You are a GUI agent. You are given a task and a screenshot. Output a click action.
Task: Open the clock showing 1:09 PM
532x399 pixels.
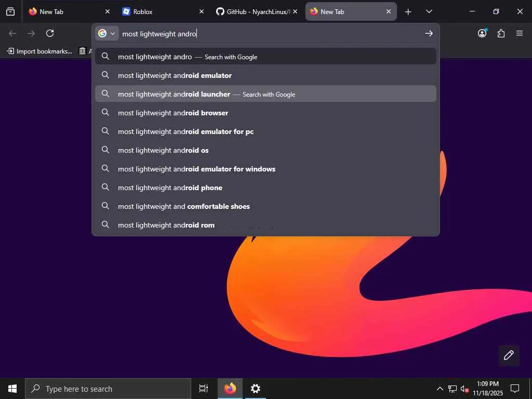488,389
